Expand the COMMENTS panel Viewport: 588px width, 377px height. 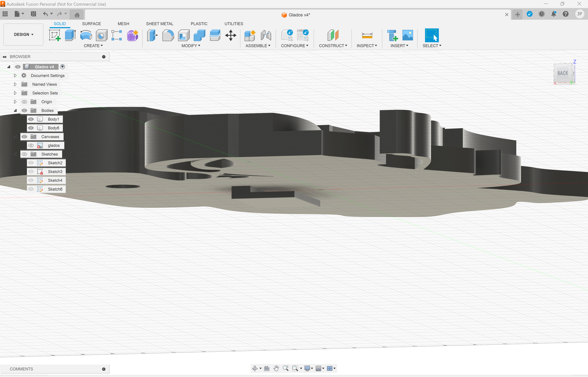coord(104,369)
